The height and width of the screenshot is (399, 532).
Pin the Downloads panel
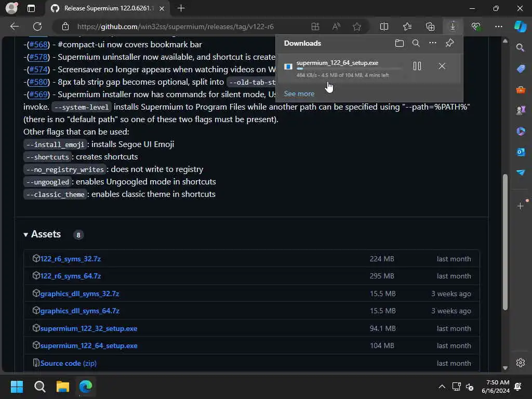point(449,43)
